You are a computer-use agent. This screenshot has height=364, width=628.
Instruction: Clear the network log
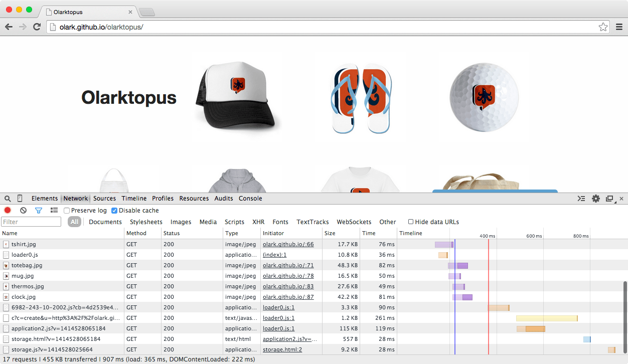[x=23, y=211]
